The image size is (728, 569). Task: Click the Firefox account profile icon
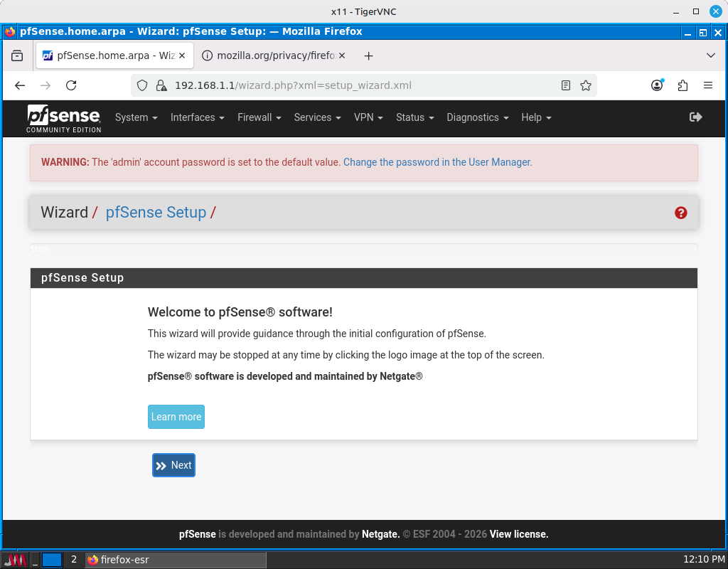pos(657,85)
